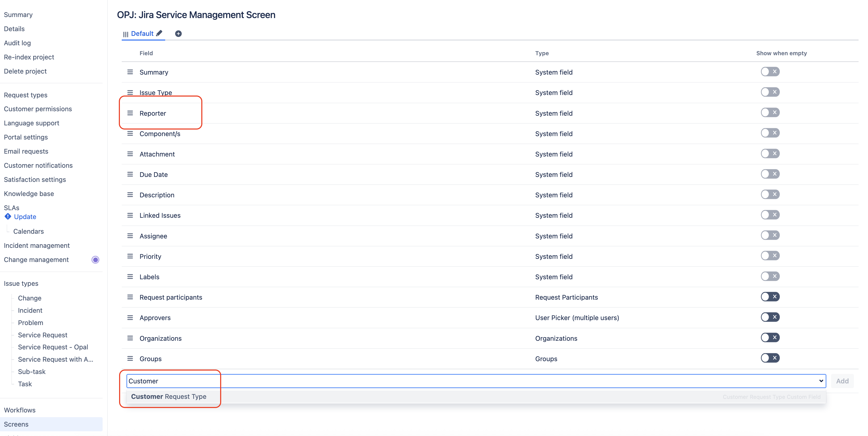Switch to the Default screen tab
Viewport: 868px width, 436px height.
[142, 33]
